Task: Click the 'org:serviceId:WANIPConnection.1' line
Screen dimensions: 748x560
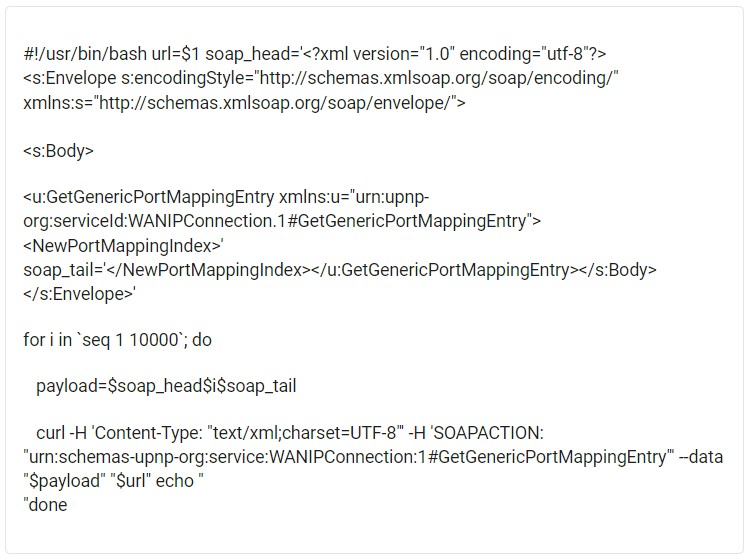Action: point(282,221)
